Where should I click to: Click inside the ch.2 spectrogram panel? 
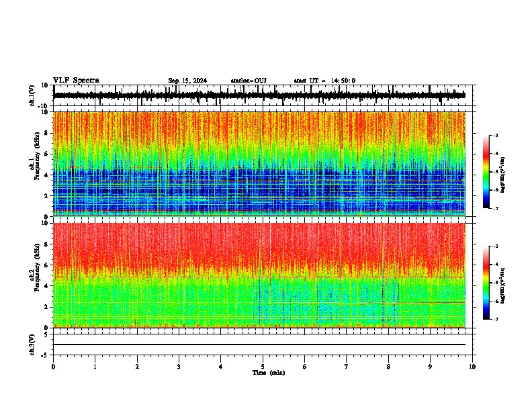click(259, 275)
